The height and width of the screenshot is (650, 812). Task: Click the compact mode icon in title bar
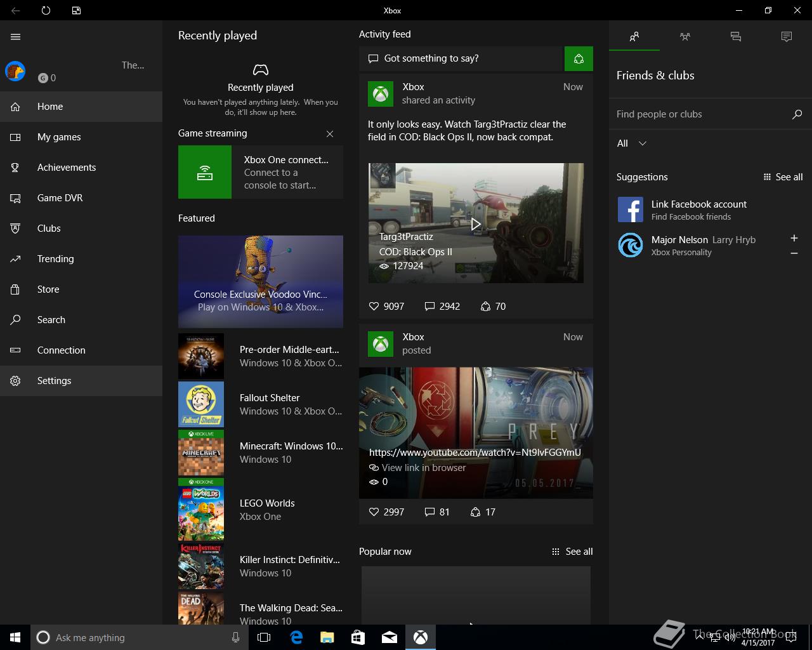point(76,10)
